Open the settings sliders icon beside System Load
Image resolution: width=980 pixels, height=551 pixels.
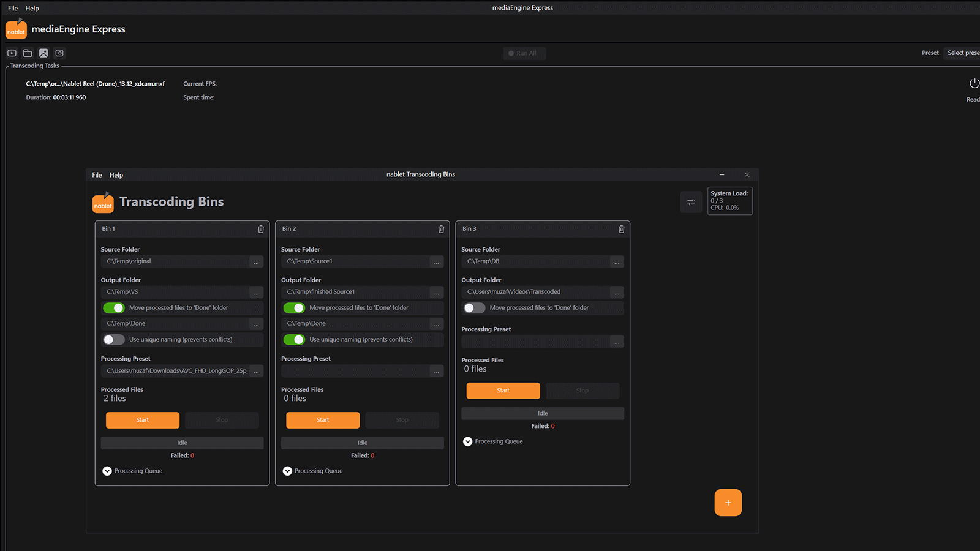point(691,202)
